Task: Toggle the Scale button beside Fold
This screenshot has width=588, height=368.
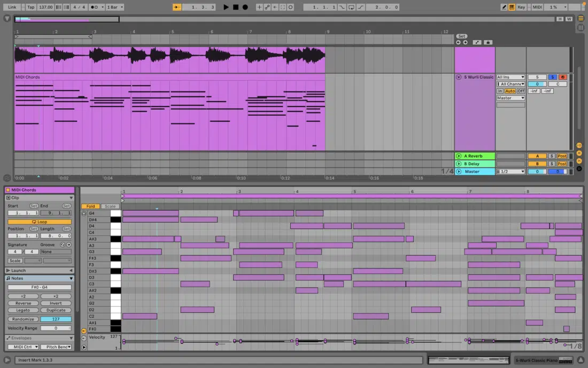Action: point(110,206)
